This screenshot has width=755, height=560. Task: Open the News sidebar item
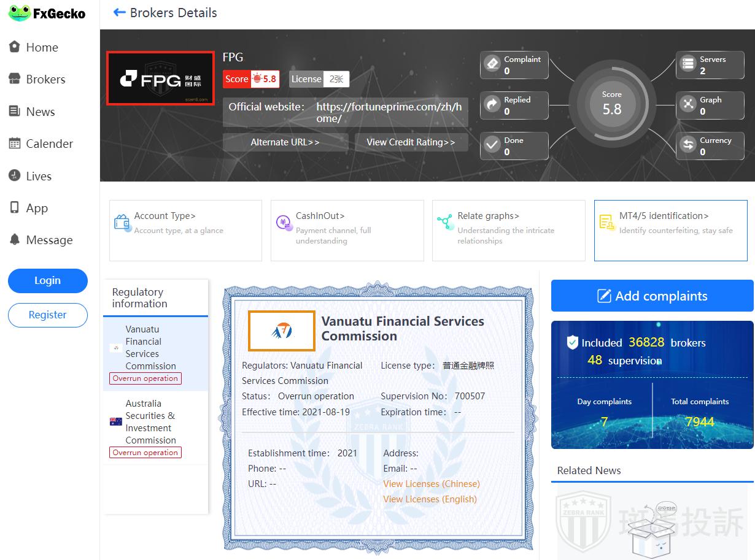[x=40, y=112]
